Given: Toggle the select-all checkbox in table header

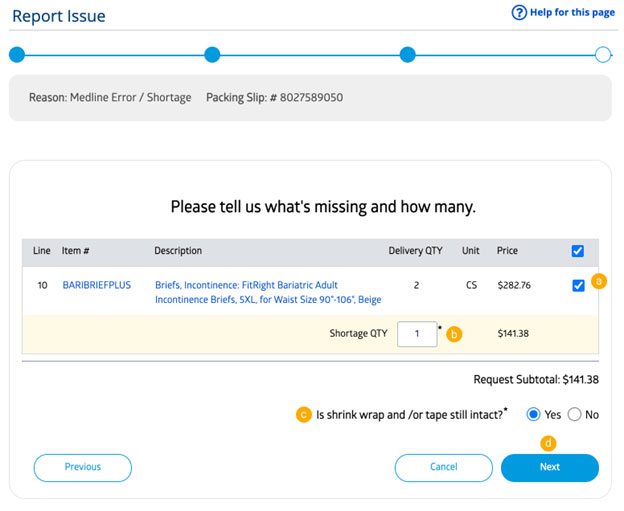Looking at the screenshot, I should coord(577,251).
